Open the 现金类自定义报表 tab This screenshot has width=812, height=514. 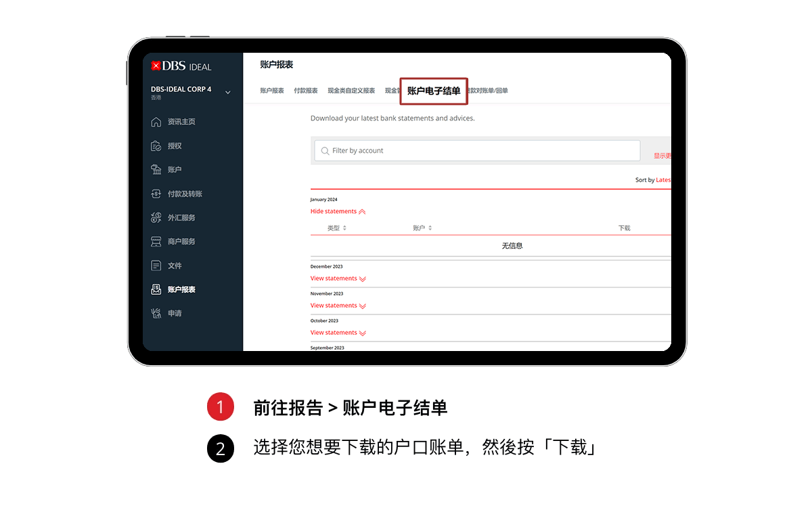351,91
